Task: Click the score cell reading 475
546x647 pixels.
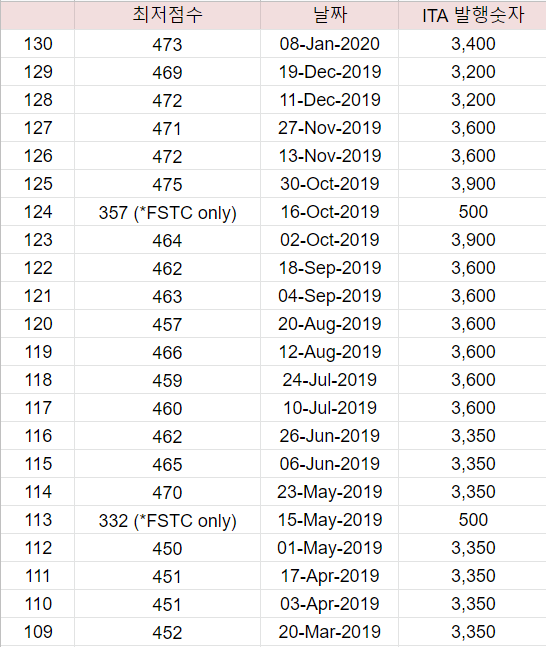Action: [167, 184]
